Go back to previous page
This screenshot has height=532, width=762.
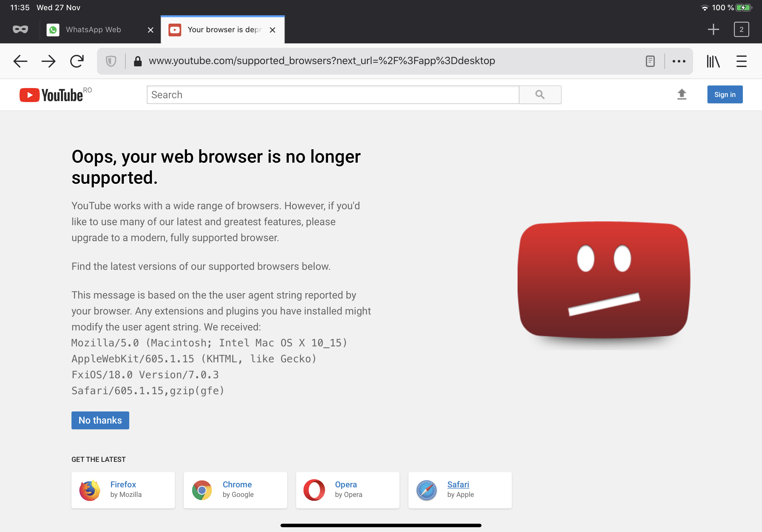[20, 61]
